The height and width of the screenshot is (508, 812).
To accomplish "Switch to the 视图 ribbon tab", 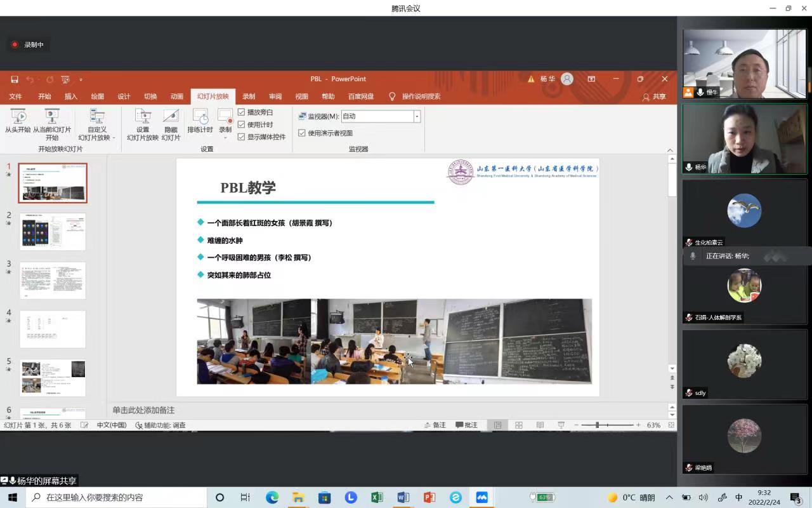I will point(301,97).
